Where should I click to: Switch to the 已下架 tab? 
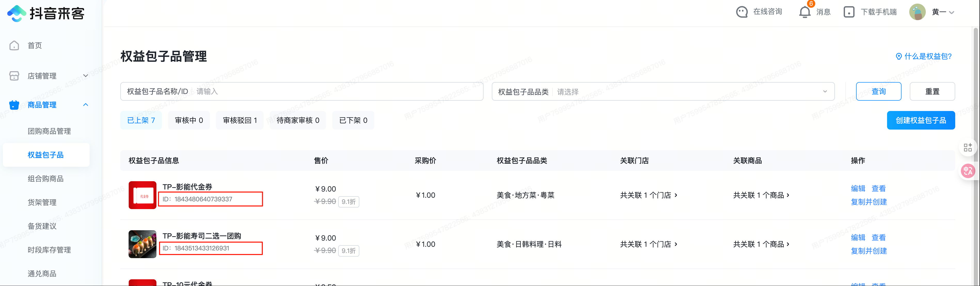click(x=353, y=121)
